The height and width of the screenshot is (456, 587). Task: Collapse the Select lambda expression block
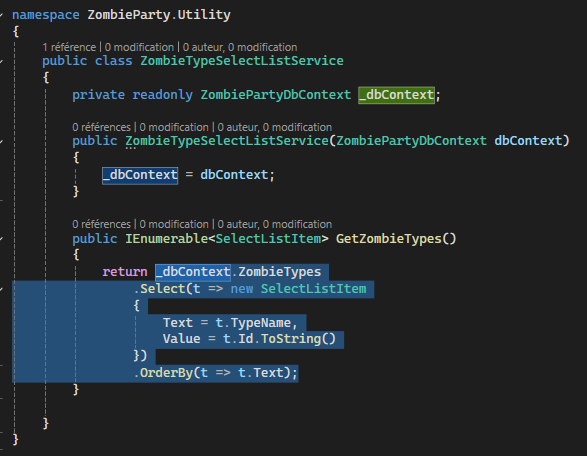[1, 289]
